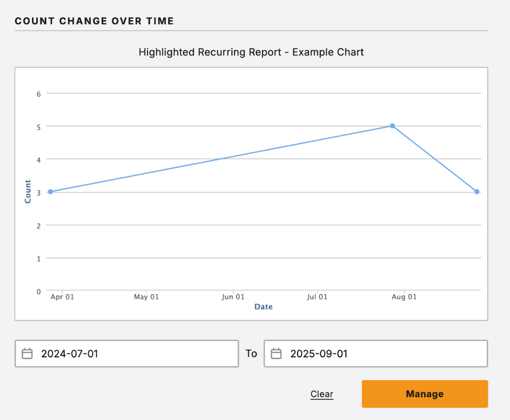Open the end date calendar icon
Viewport: 510px width, 420px height.
pyautogui.click(x=276, y=353)
